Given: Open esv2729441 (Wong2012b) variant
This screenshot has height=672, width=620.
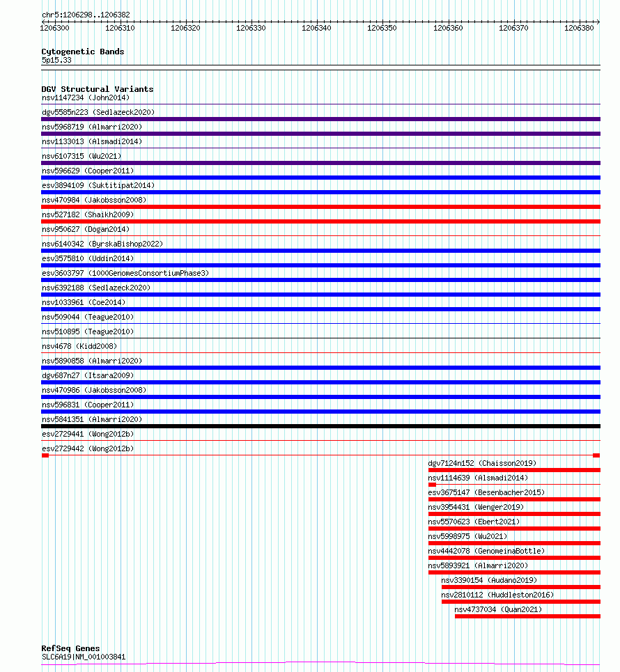Looking at the screenshot, I should [x=88, y=434].
